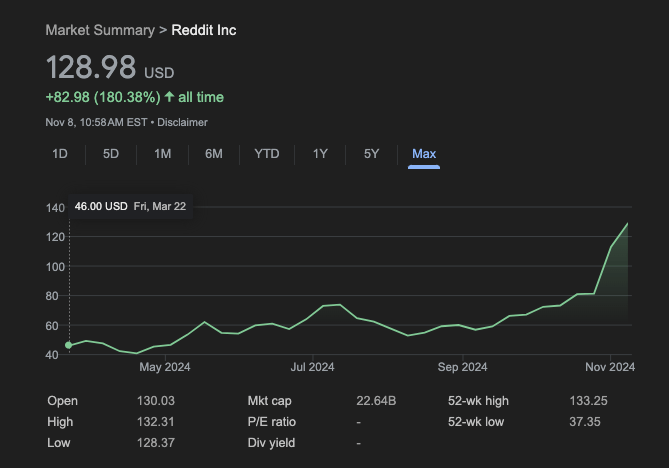Image resolution: width=669 pixels, height=468 pixels.
Task: Switch to the 1D time range
Action: pos(60,154)
